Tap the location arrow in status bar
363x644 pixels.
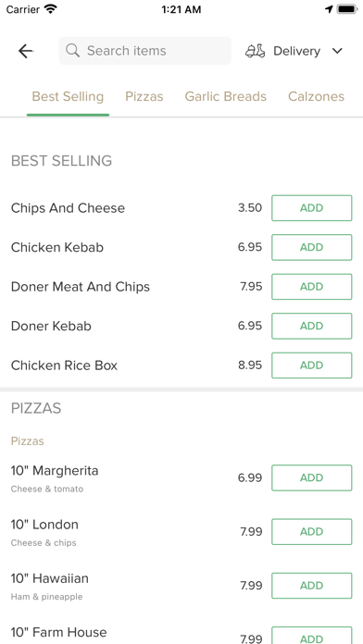pos(329,9)
